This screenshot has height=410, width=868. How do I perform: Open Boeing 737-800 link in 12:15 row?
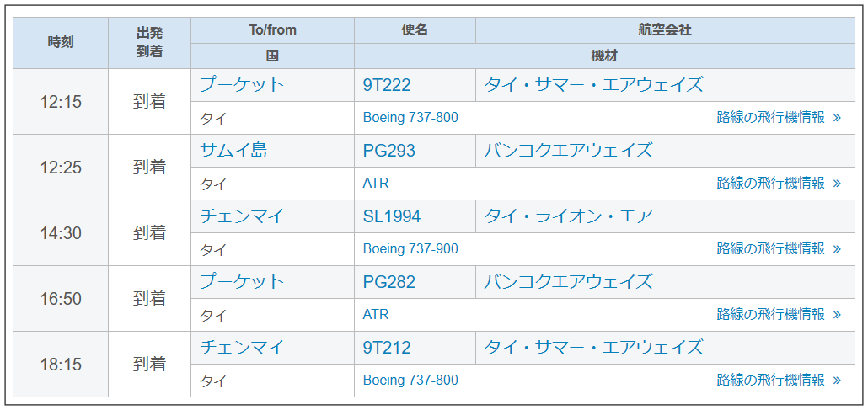(x=410, y=117)
